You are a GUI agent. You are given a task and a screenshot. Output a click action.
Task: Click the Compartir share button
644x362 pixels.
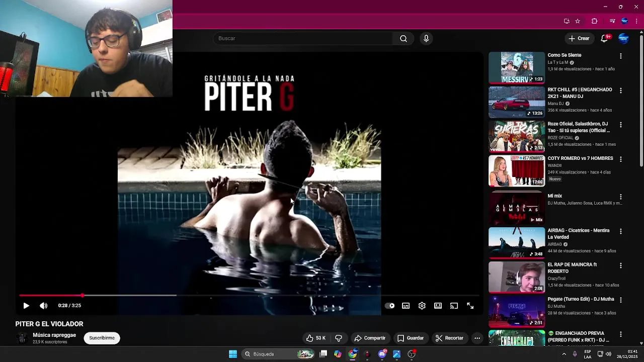click(x=370, y=338)
